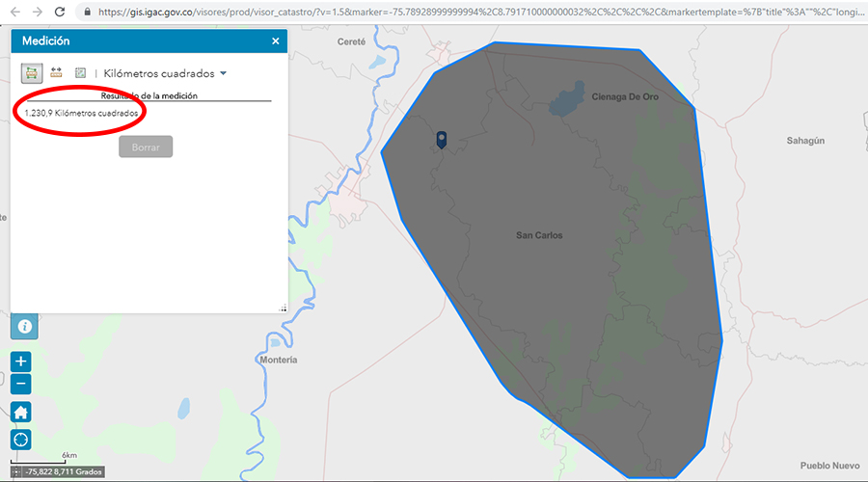Select the distance measurement tool
The height and width of the screenshot is (482, 868).
(x=56, y=72)
